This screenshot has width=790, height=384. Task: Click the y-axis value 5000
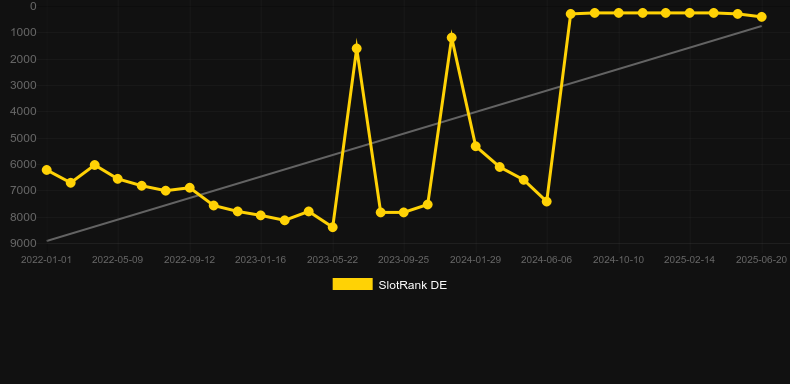[x=24, y=138]
